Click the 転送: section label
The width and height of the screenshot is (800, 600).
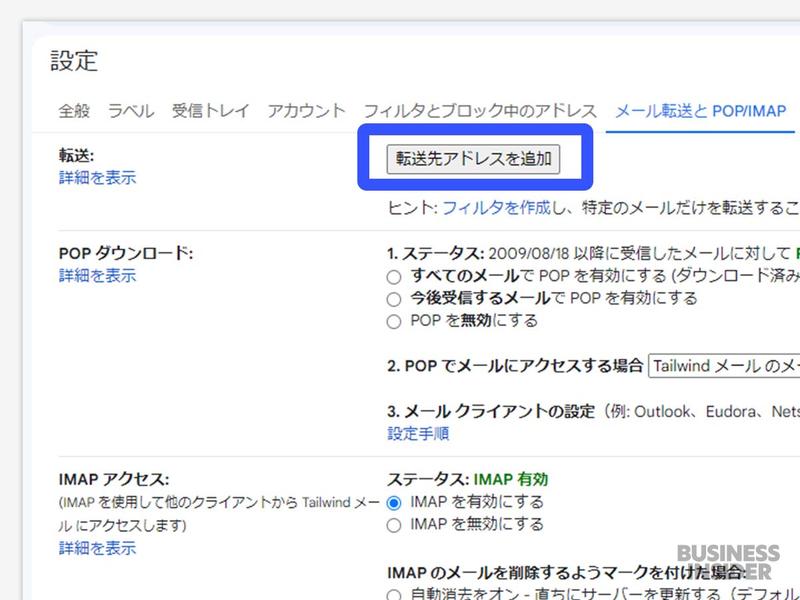(77, 155)
